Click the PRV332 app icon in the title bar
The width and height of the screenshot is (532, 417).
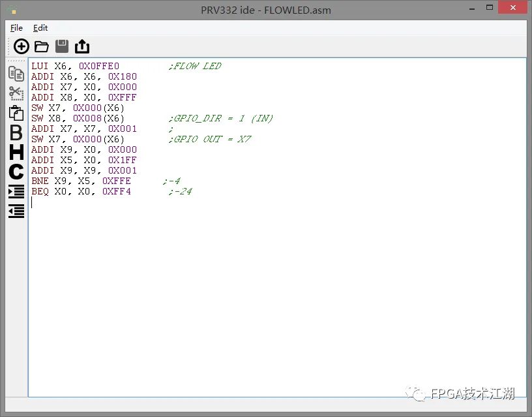tap(12, 10)
